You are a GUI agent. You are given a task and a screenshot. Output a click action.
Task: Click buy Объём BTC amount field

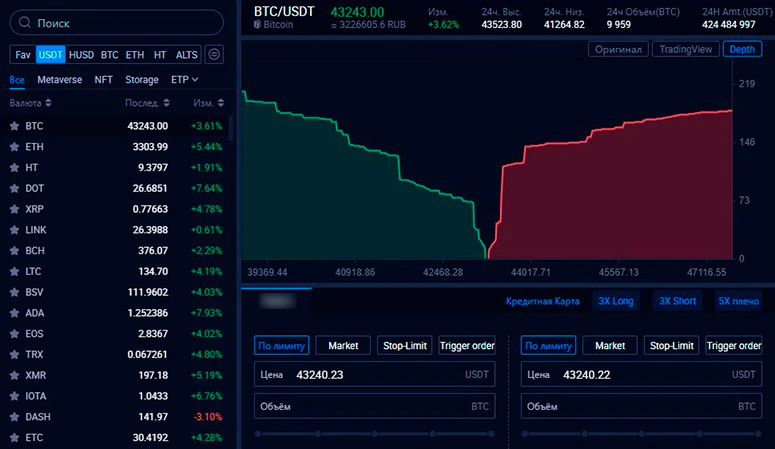[375, 406]
